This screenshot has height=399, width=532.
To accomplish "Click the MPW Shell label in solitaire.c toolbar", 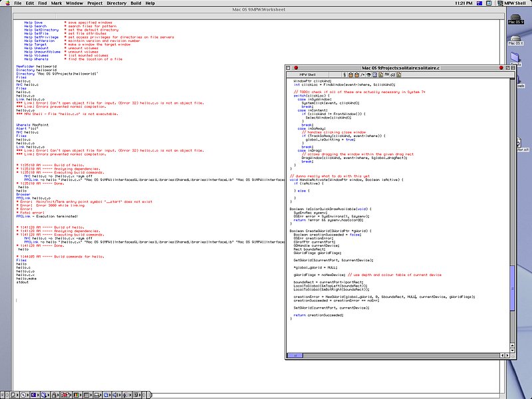I will (x=307, y=74).
